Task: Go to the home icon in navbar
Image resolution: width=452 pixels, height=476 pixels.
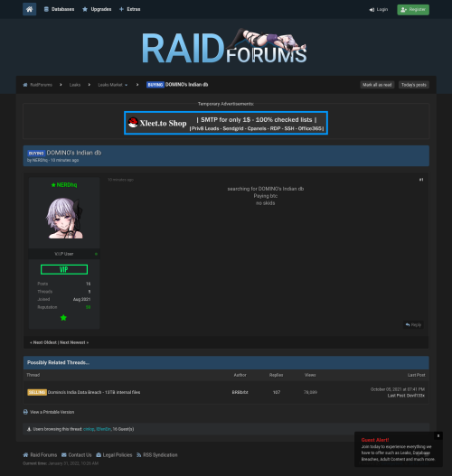Action: tap(29, 9)
